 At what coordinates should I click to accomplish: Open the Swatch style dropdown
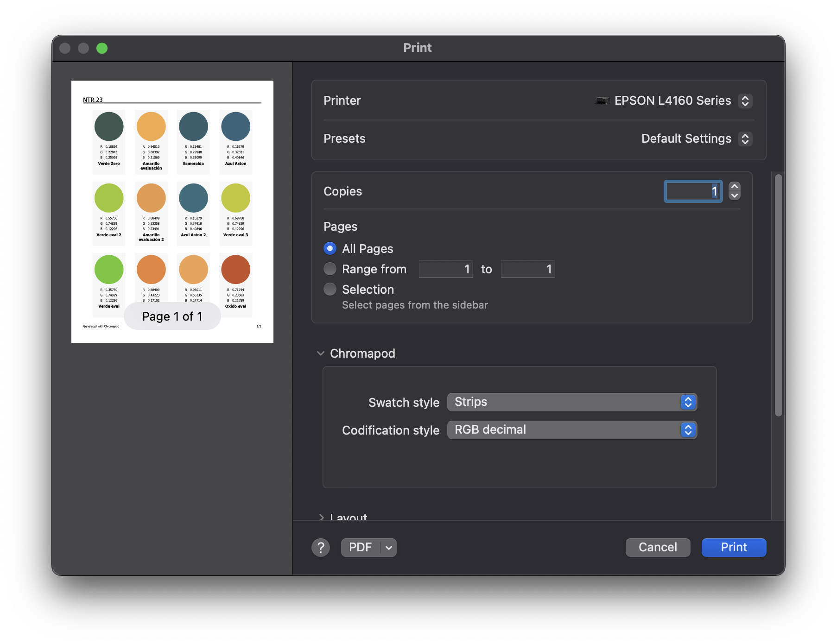[572, 402]
